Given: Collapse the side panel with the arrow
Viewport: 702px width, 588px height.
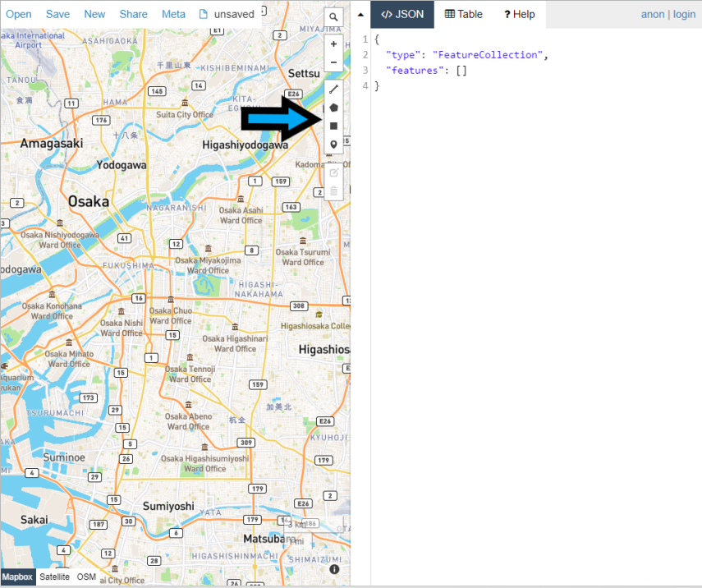Looking at the screenshot, I should (x=360, y=14).
